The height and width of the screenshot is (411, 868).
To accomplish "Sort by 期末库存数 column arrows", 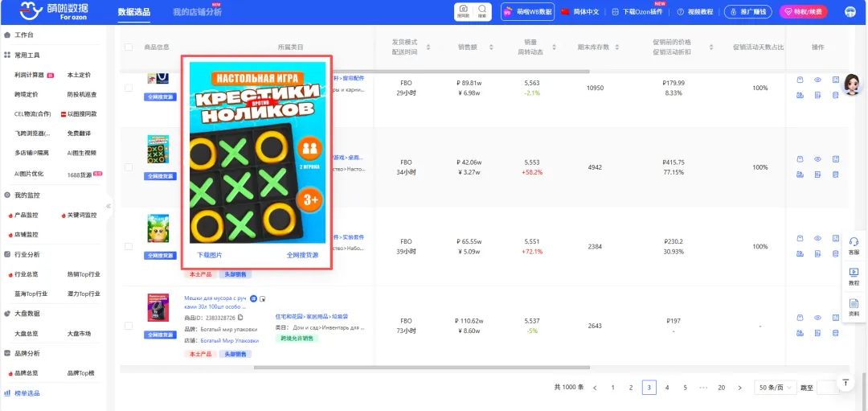I will pyautogui.click(x=616, y=47).
